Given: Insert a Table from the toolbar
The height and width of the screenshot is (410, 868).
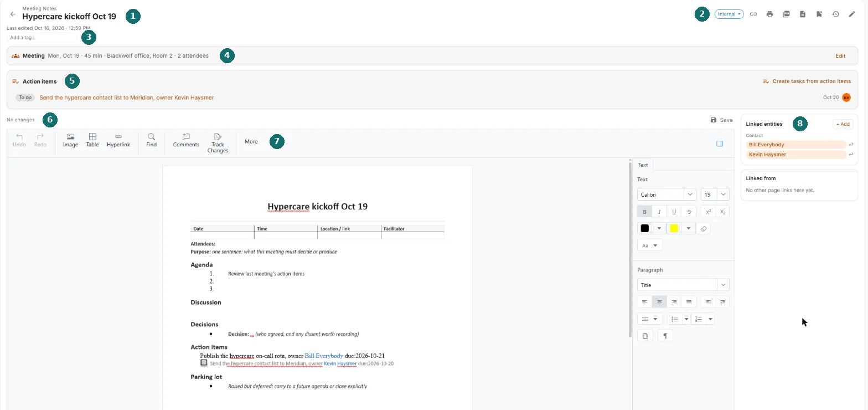Looking at the screenshot, I should click(92, 140).
